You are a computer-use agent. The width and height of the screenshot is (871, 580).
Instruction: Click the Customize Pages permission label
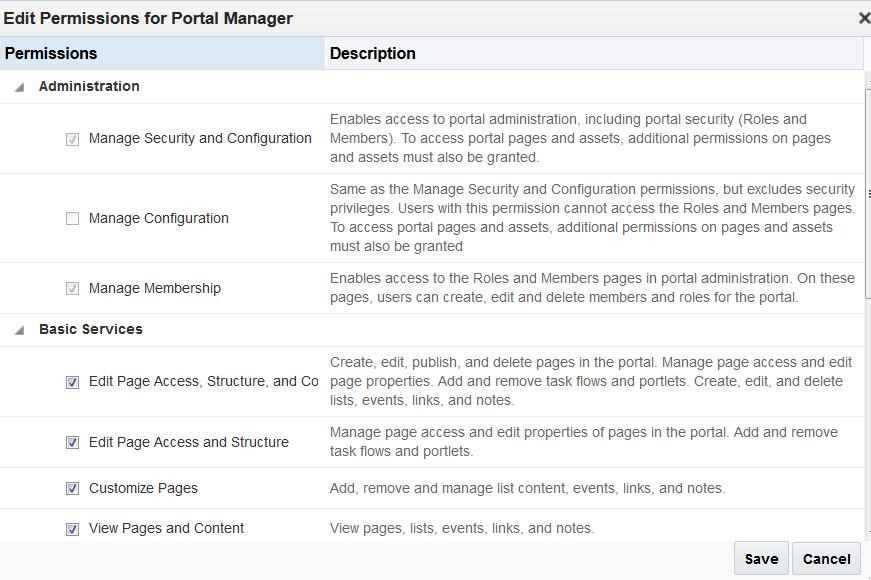pos(143,489)
